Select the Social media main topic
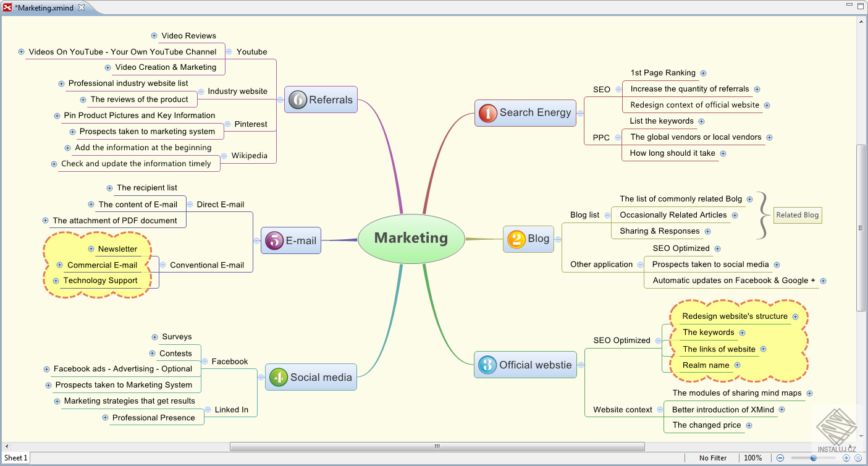868x466 pixels. (311, 377)
